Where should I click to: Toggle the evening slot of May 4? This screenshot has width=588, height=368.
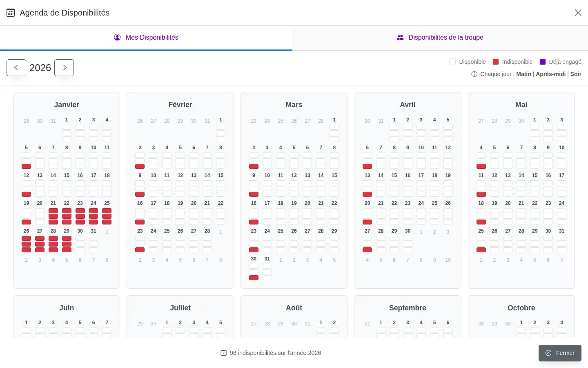tap(481, 166)
